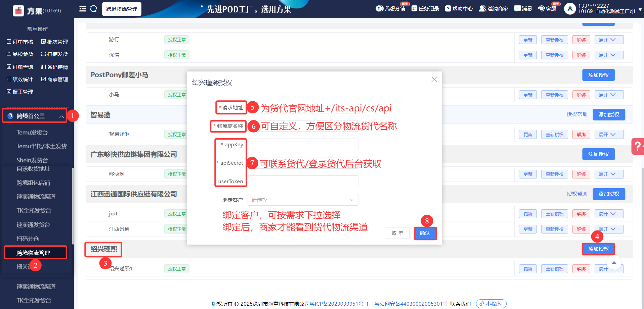
Task: Expand the 智易途啊 row with 展开
Action: [x=609, y=134]
